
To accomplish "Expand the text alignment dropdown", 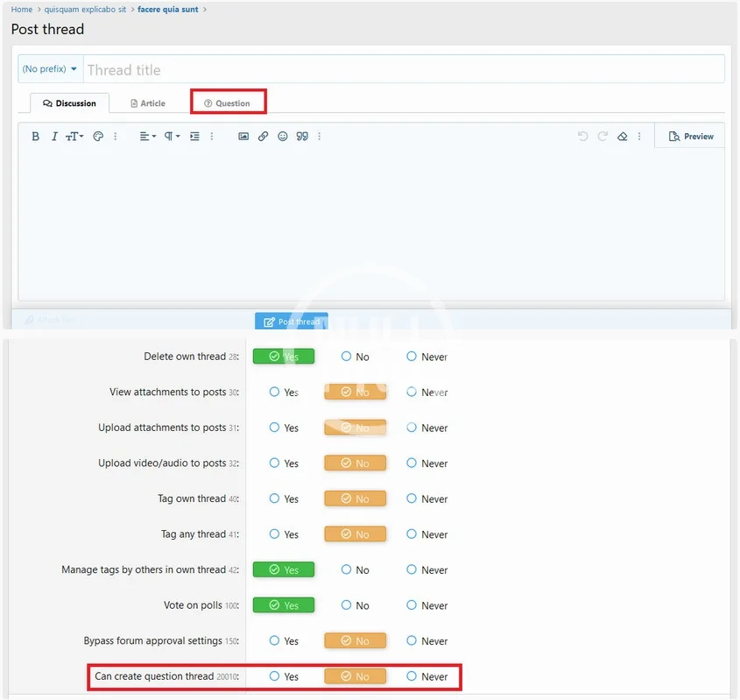I will coord(148,137).
